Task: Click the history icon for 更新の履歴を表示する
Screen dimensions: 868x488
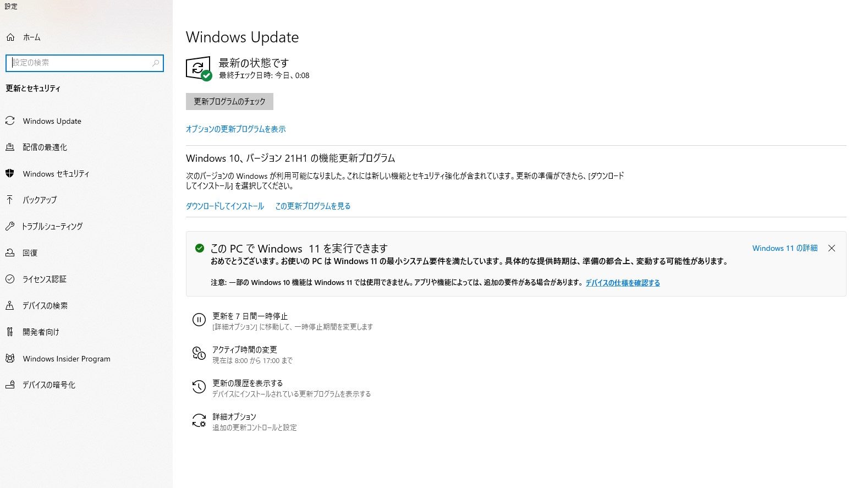Action: [x=199, y=387]
